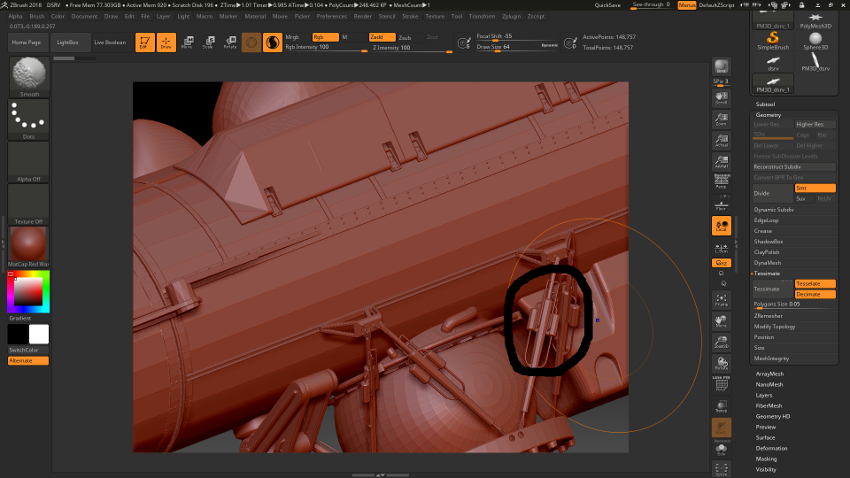
Task: Select the PolyMesh3D tool
Action: (x=815, y=21)
